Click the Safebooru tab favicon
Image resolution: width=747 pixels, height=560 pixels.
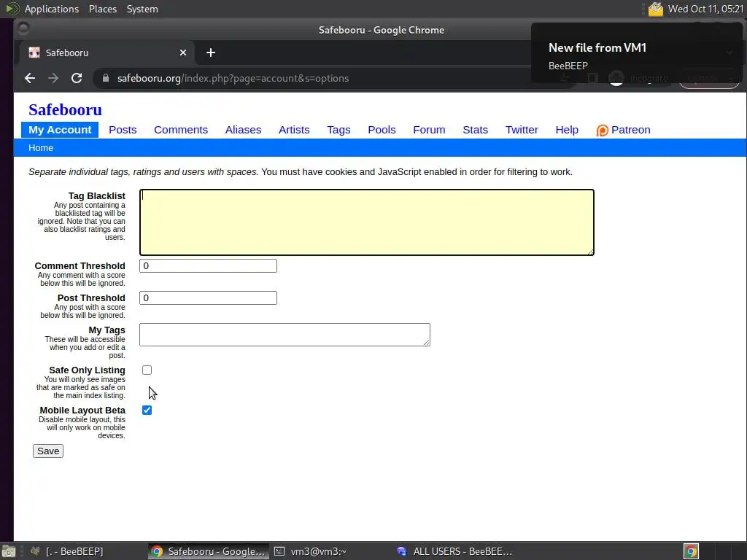[x=34, y=52]
